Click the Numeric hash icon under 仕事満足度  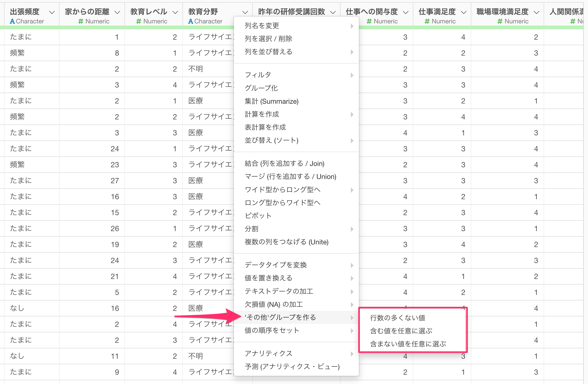427,21
